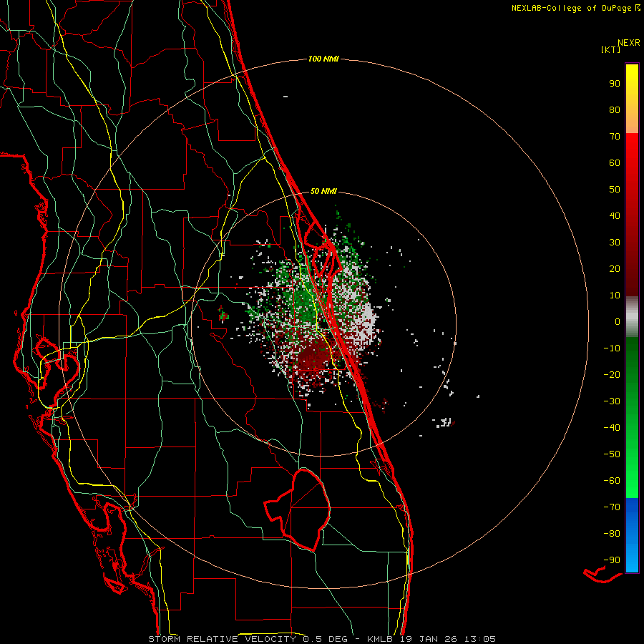Select the 50 NMI range ring label
Image resolution: width=644 pixels, height=644 pixels.
coord(323,191)
